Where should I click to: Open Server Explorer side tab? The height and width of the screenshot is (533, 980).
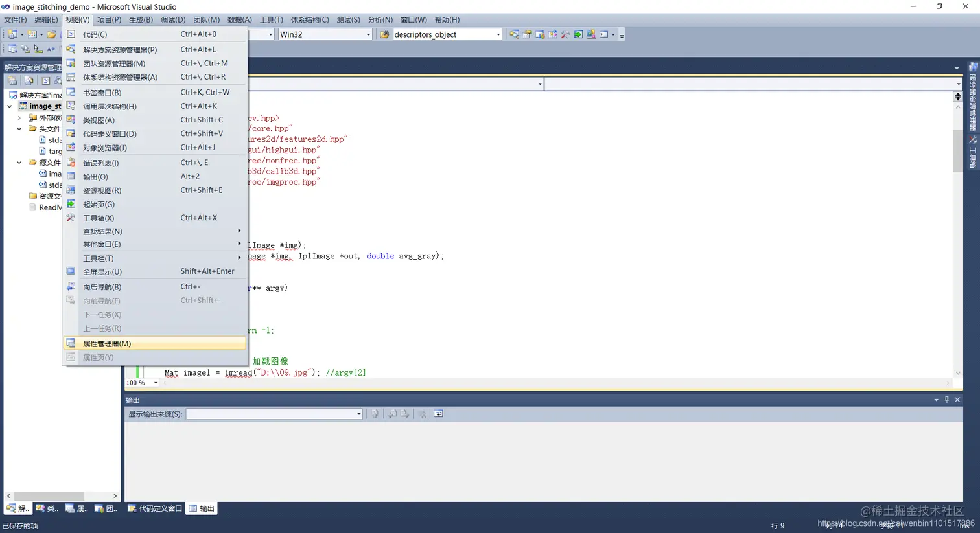click(x=973, y=96)
